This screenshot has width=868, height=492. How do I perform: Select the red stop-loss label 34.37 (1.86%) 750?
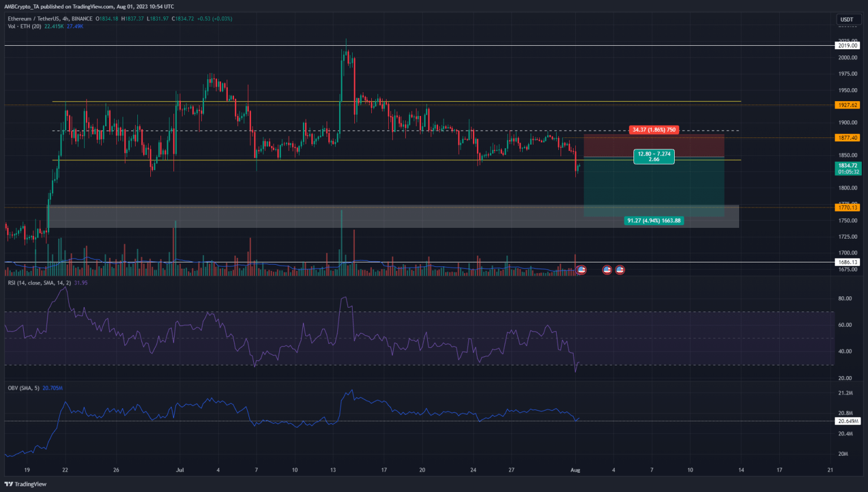[x=654, y=130]
